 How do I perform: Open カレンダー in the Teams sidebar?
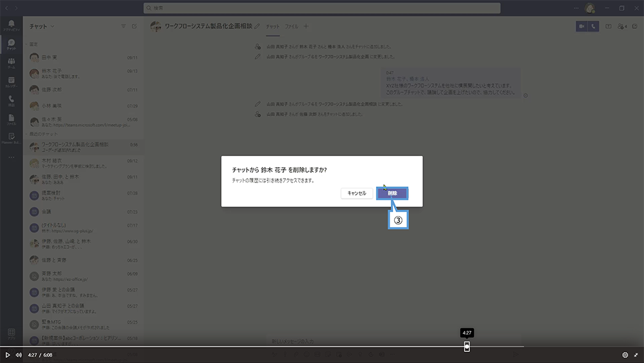[x=11, y=82]
